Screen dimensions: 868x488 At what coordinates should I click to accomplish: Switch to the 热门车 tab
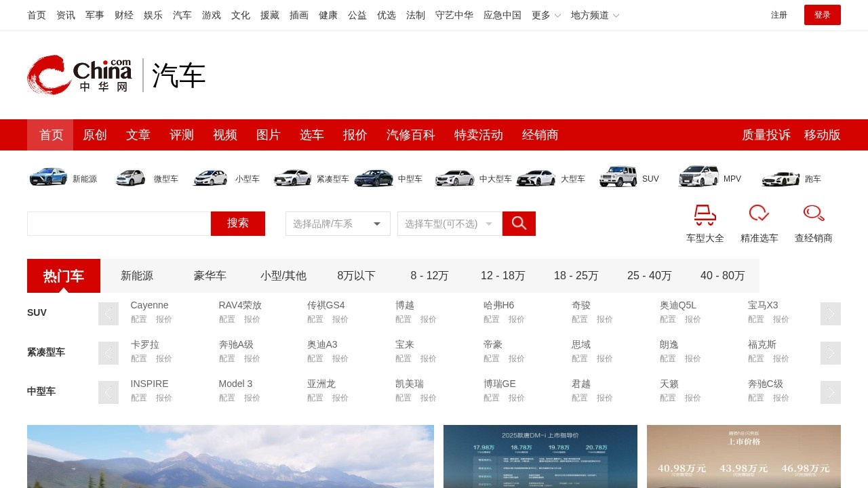pyautogui.click(x=64, y=276)
